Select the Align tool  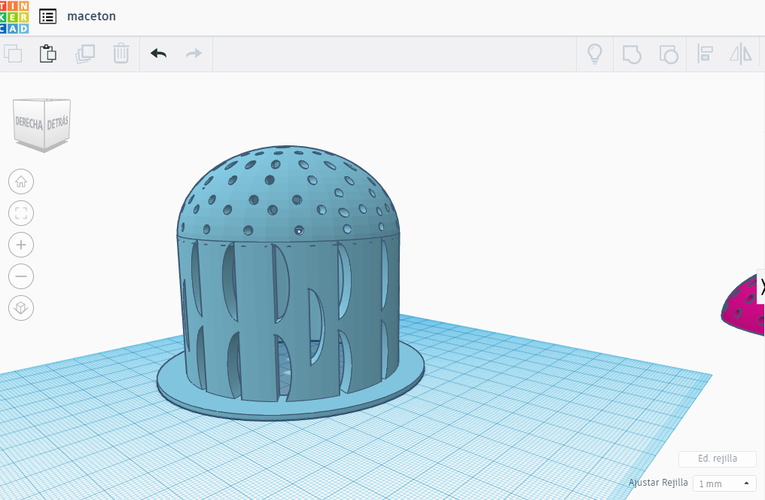click(x=704, y=53)
